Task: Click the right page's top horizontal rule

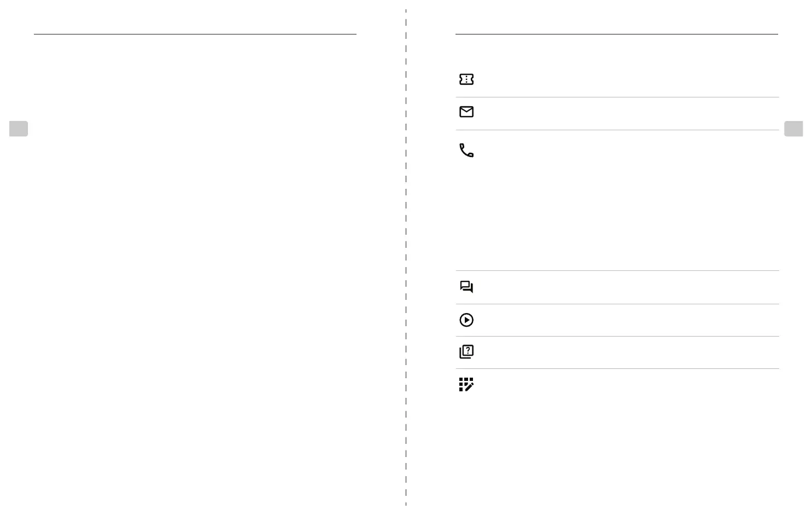Action: [616, 34]
